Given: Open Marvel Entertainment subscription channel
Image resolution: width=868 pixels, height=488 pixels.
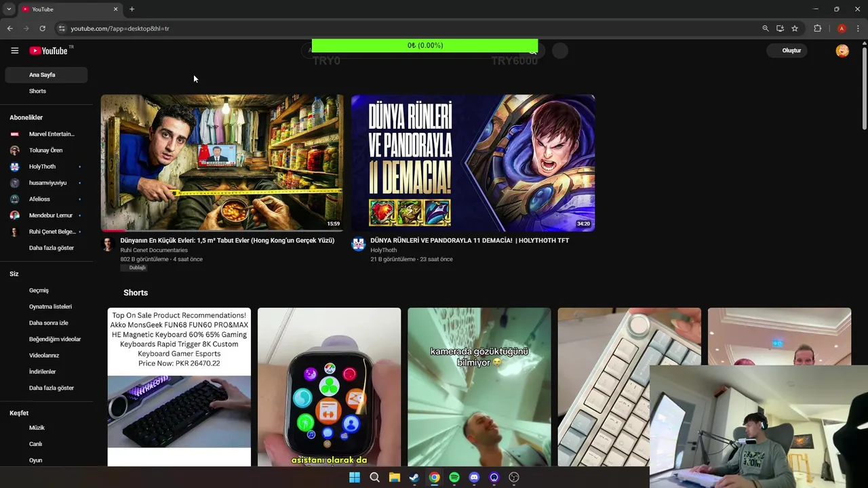Looking at the screenshot, I should (47, 134).
